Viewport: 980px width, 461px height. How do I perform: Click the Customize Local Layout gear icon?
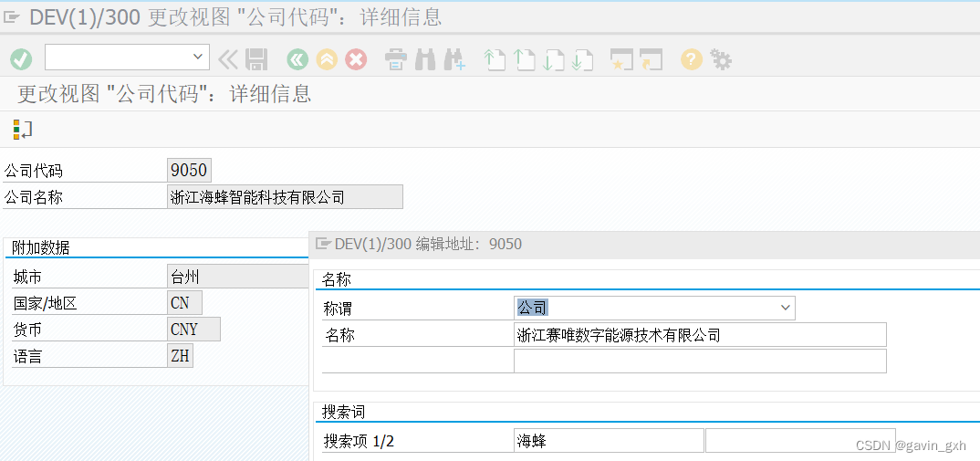(x=721, y=60)
